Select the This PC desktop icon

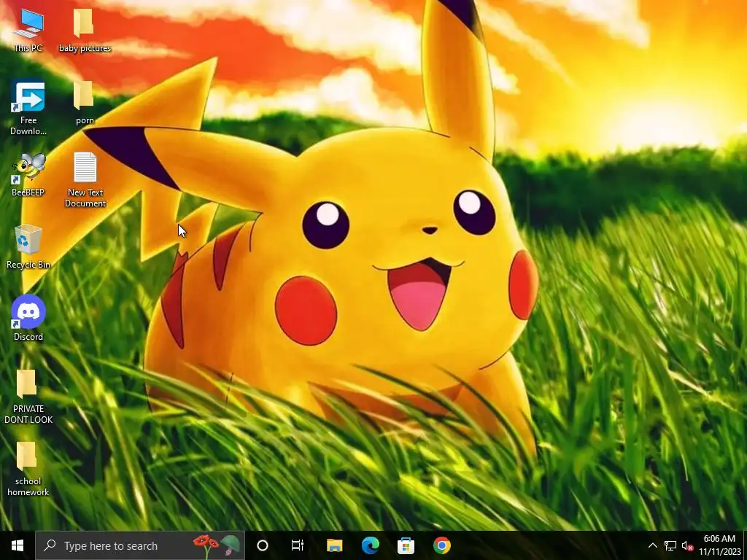[x=28, y=29]
